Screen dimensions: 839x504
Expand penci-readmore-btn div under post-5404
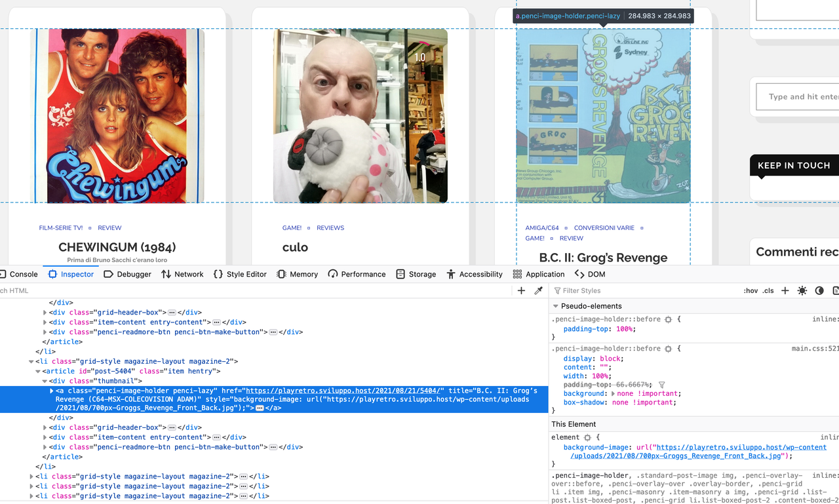tap(45, 447)
